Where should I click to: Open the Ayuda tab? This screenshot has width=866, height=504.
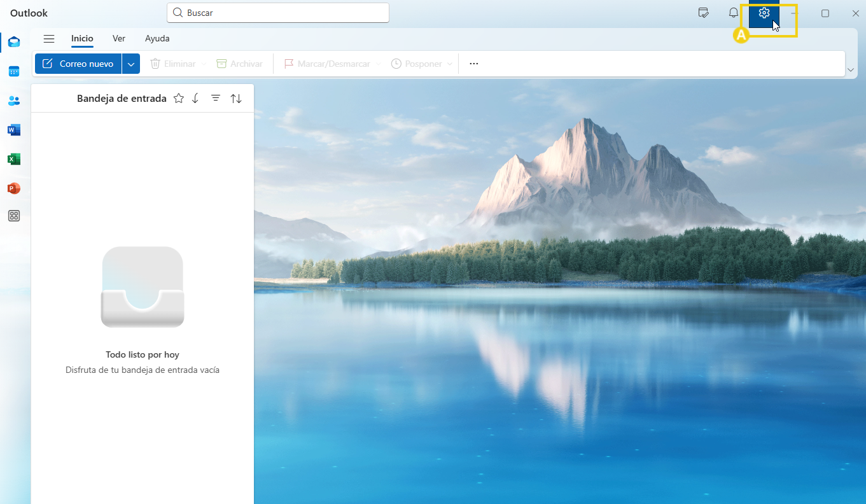point(157,39)
